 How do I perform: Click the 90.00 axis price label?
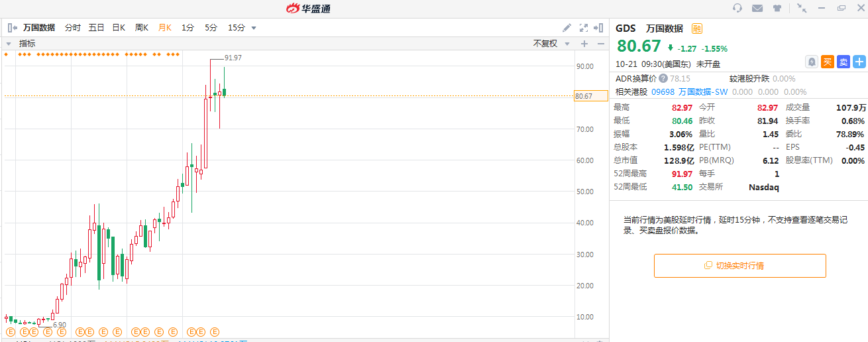tap(584, 66)
